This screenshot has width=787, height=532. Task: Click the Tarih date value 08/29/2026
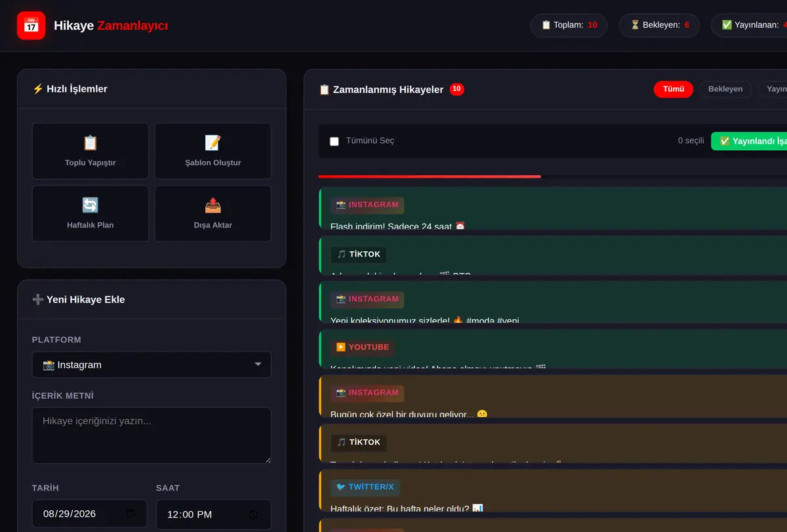click(70, 514)
